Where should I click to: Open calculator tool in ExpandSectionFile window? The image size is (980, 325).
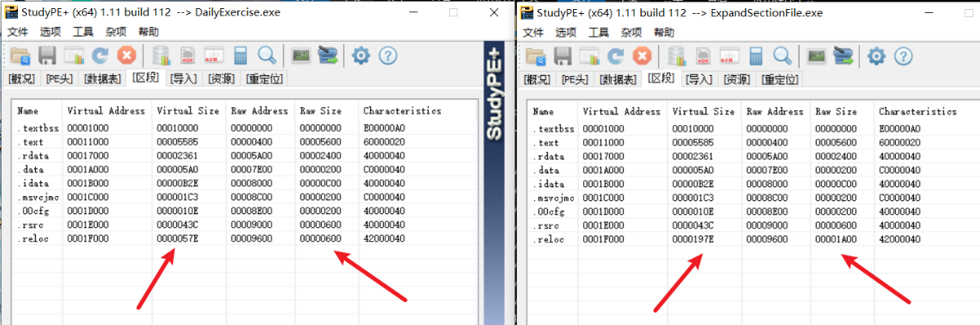click(756, 56)
